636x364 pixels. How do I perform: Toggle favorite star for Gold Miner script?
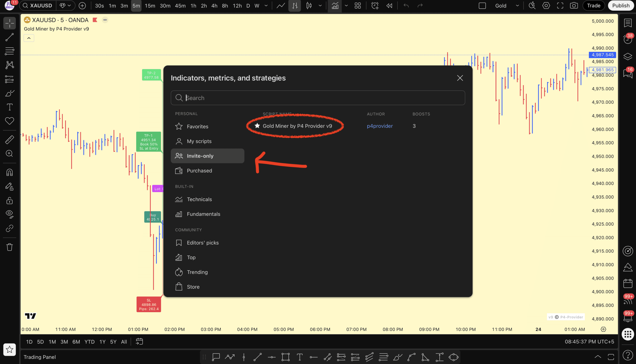click(x=257, y=126)
